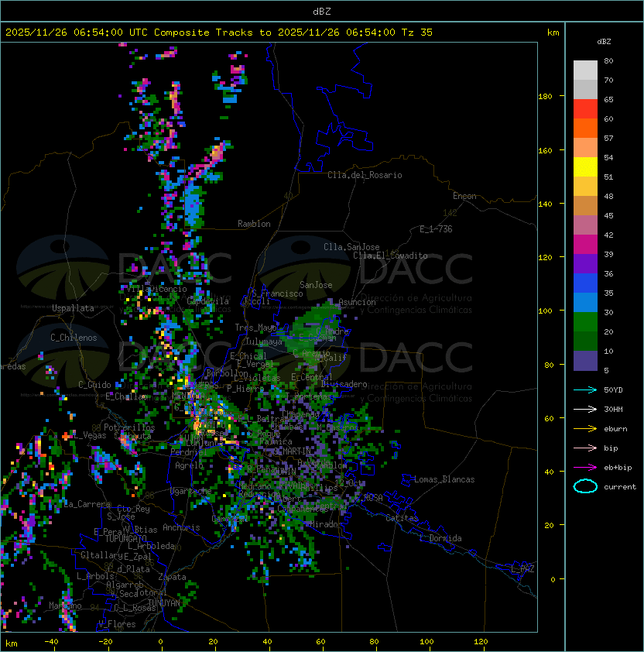Click the 'Agrelo' map label
This screenshot has height=652, width=644.
point(189,465)
